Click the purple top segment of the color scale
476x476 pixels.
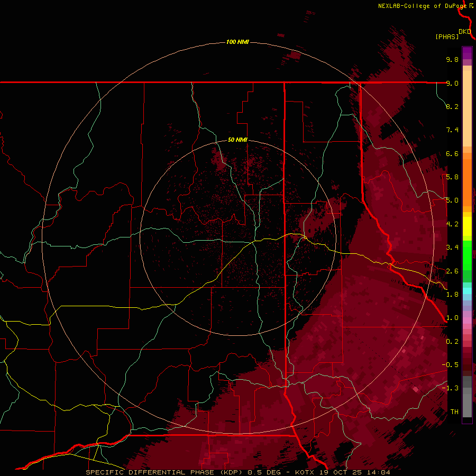click(467, 53)
